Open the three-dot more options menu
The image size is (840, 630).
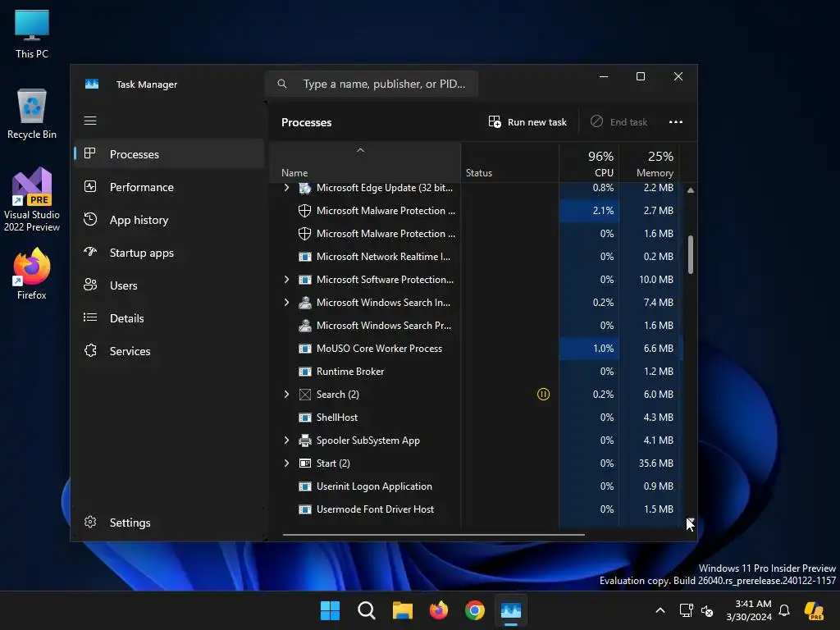[x=676, y=122]
